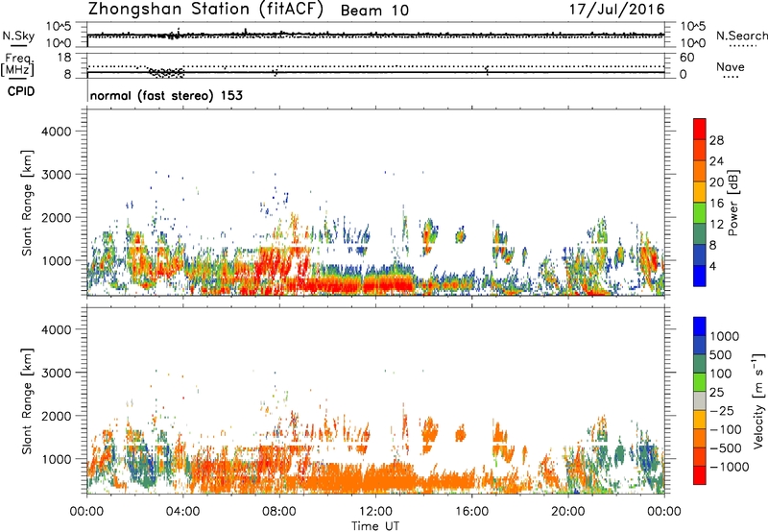Pick the teal 8–12 dB power swatch
The width and height of the screenshot is (768, 532).
[700, 233]
